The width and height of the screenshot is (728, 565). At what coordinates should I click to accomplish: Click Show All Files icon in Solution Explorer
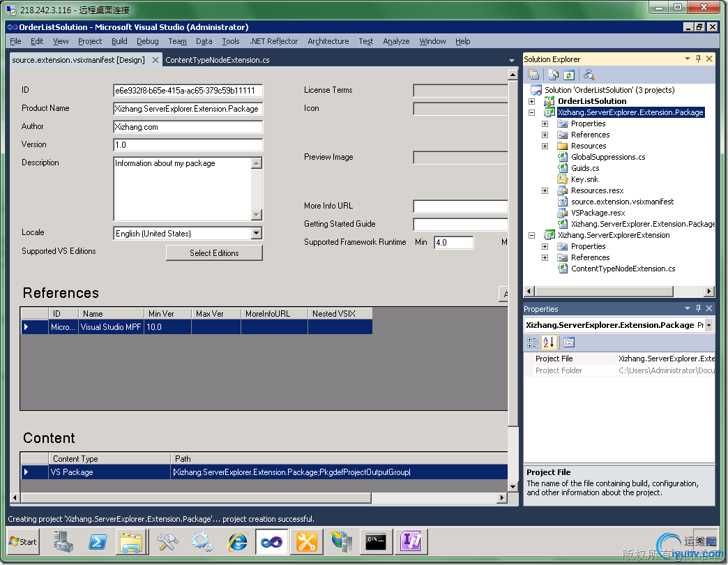pos(554,75)
